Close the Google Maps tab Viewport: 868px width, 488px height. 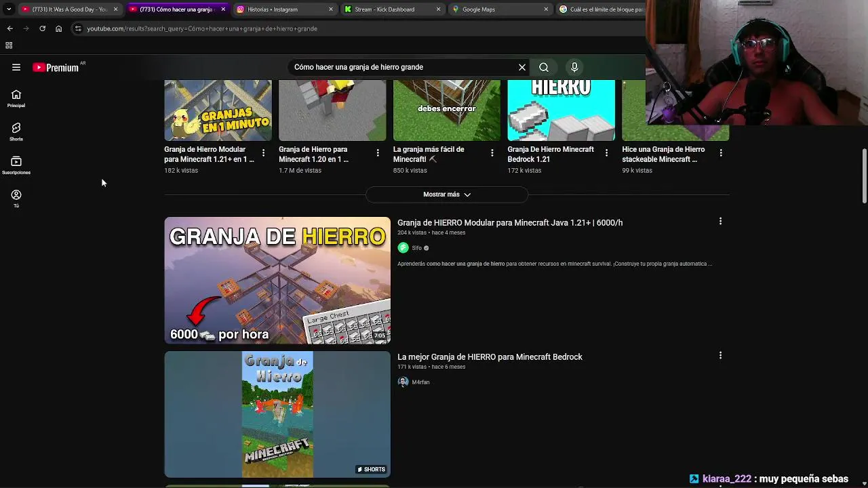[x=546, y=9]
